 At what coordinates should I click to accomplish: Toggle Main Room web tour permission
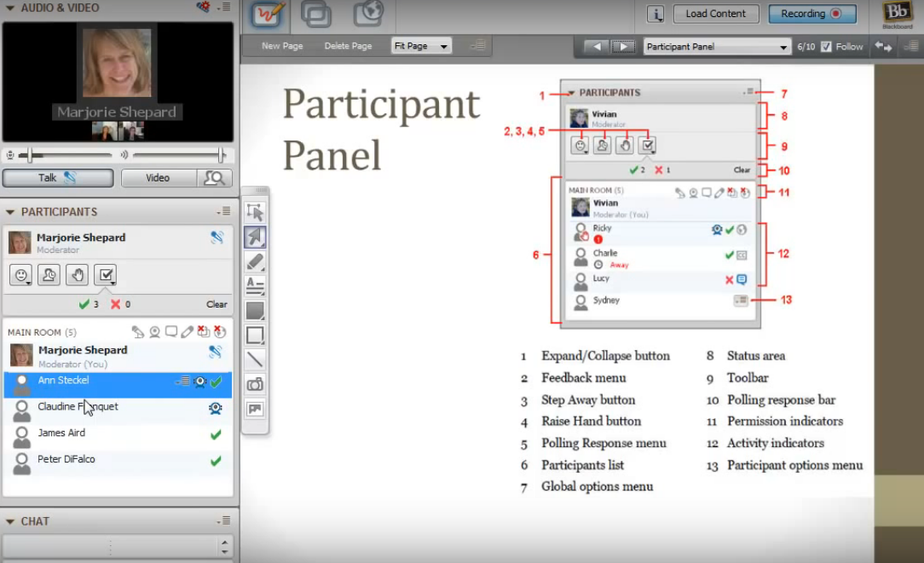(220, 331)
